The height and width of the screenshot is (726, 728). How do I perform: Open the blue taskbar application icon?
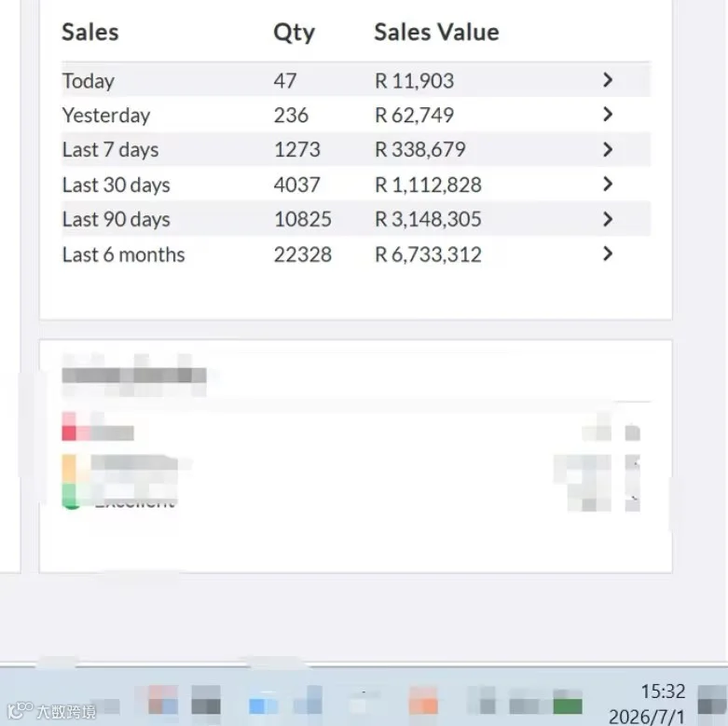point(263,705)
